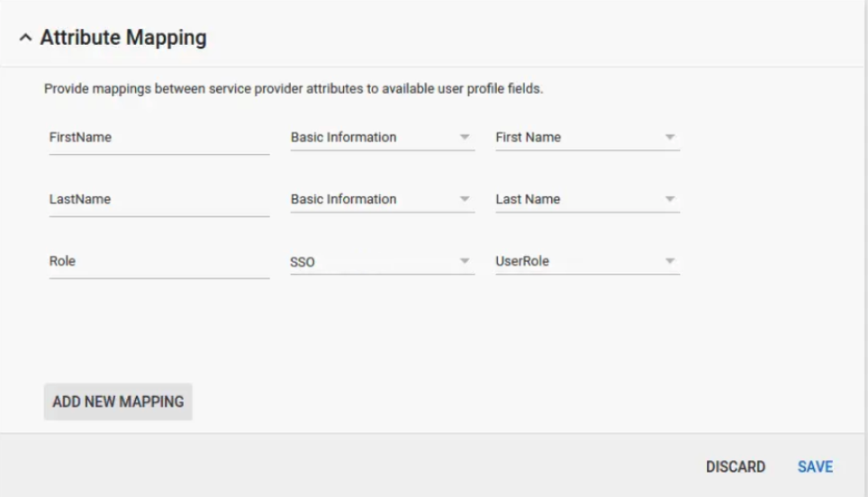Click the arrow icon beside Last Name
Screen dimensions: 868x497
click(669, 200)
